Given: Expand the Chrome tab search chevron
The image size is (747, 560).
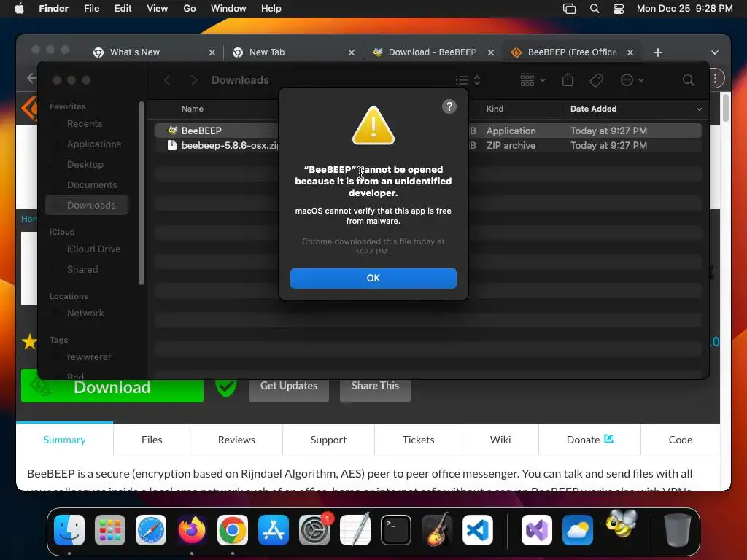Looking at the screenshot, I should click(x=714, y=52).
